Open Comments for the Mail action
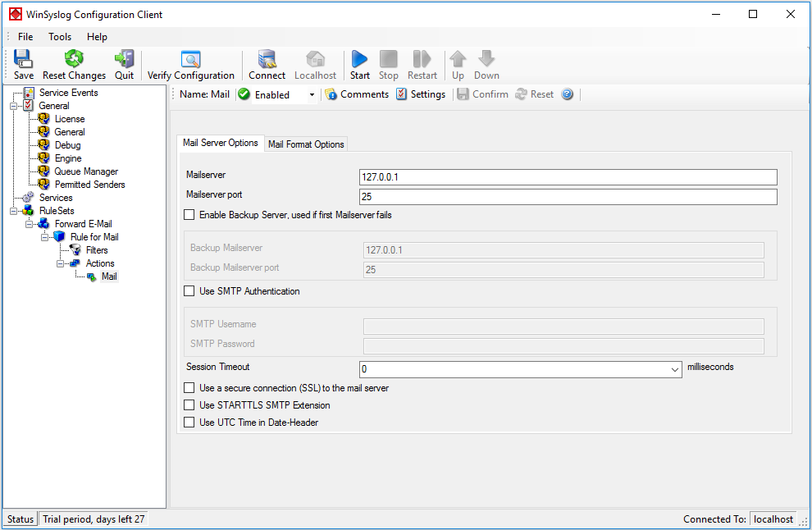Viewport: 812px width, 530px height. (357, 94)
